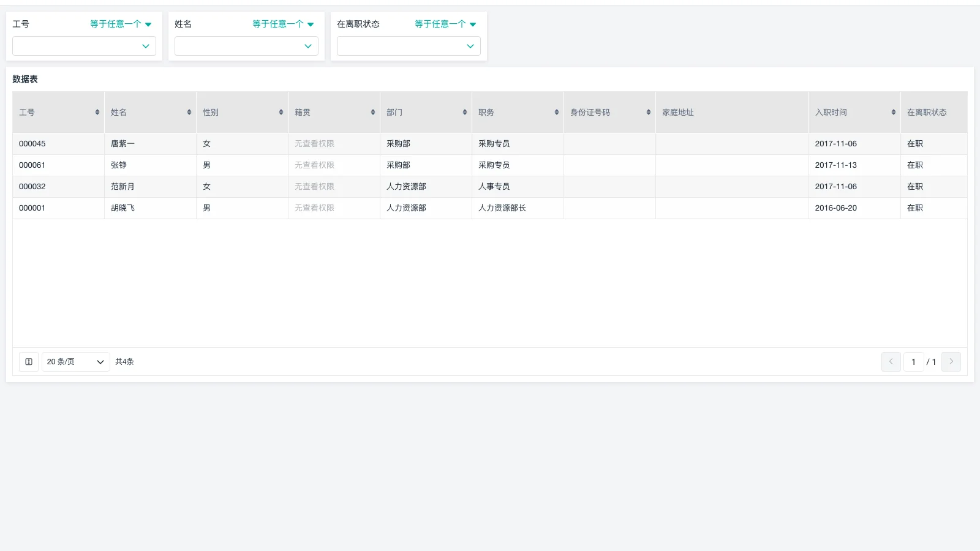Open the 姓名 filter condition dropdown
This screenshot has width=980, height=551.
[282, 24]
